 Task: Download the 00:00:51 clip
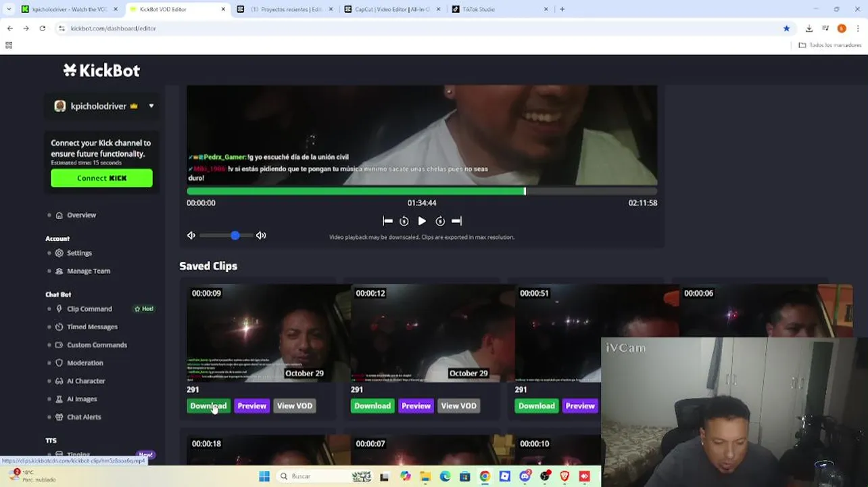click(537, 406)
